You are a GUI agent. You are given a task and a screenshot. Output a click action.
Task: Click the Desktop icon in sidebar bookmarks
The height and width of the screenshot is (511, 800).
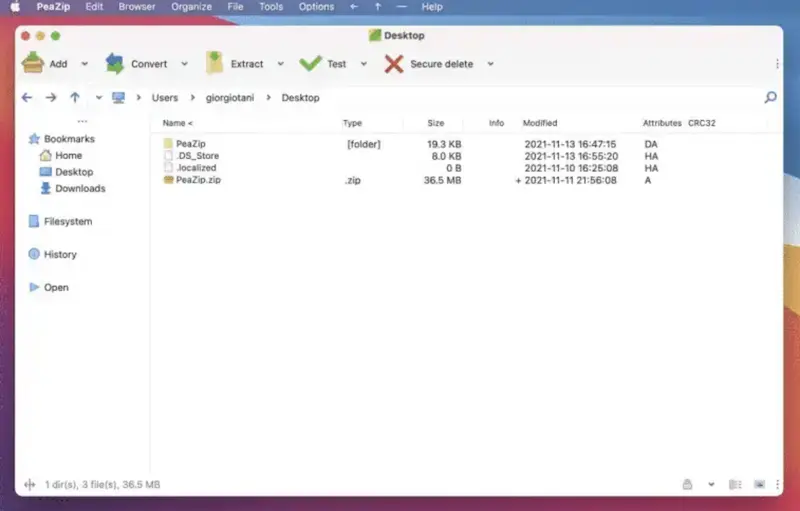point(45,172)
